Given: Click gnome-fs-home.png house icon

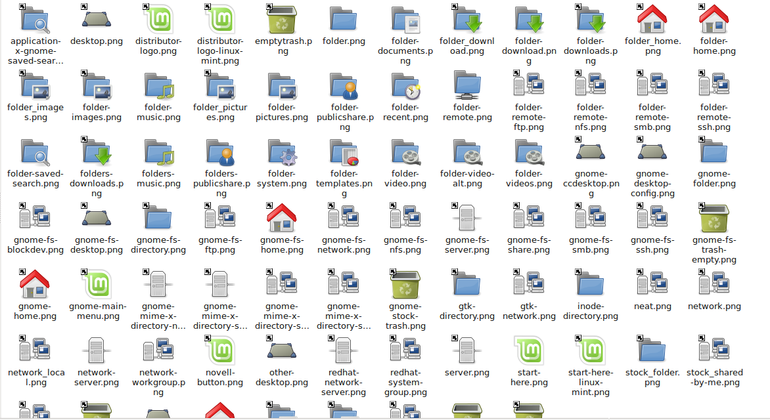Looking at the screenshot, I should [282, 219].
